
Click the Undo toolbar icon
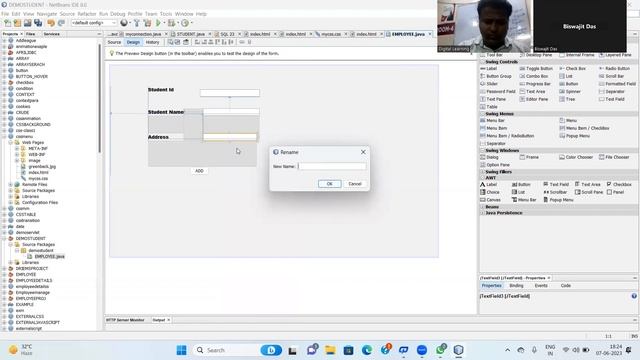(x=51, y=23)
